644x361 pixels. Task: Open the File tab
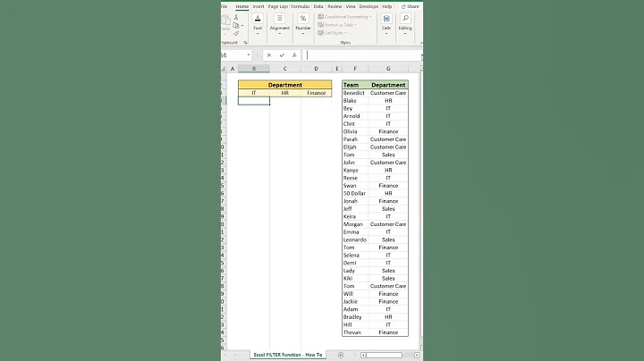(225, 6)
